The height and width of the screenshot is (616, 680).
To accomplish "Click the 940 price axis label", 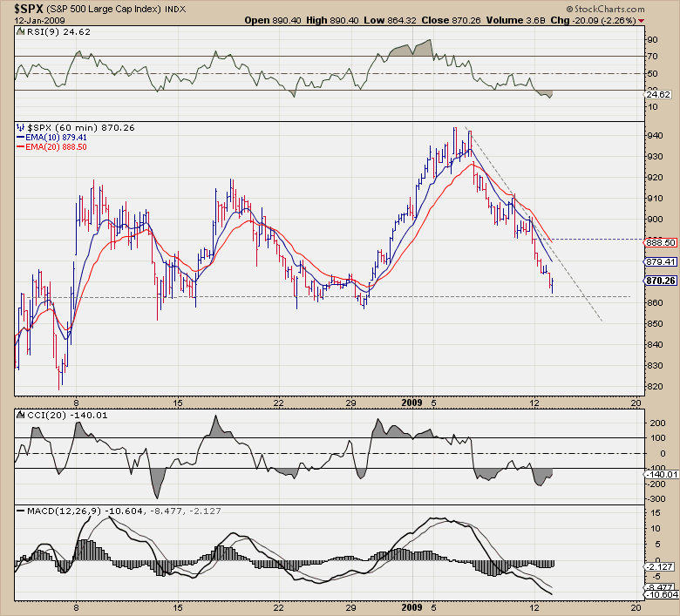I will tap(655, 136).
